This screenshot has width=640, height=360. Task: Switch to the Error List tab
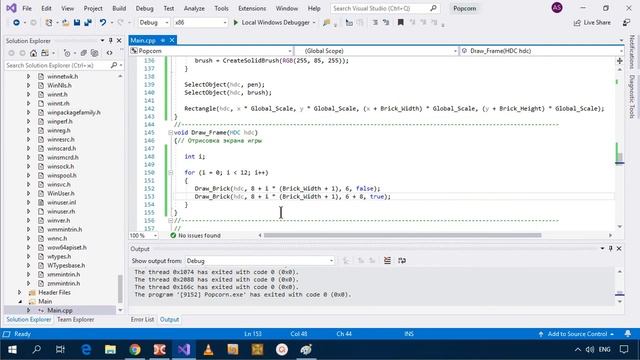[142, 320]
